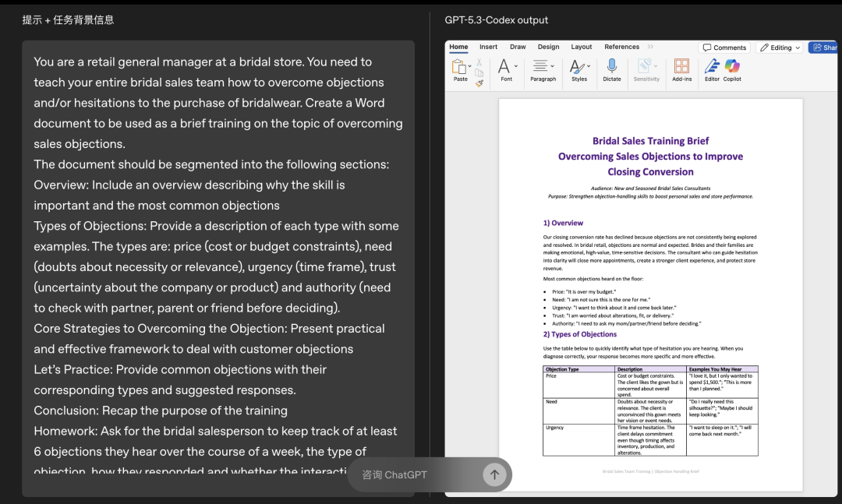The height and width of the screenshot is (504, 842).
Task: Expand the Paste options arrow
Action: click(470, 66)
